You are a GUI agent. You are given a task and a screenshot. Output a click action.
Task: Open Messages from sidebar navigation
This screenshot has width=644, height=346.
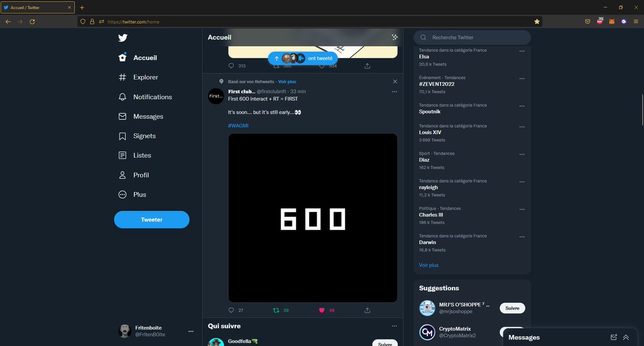tap(141, 116)
